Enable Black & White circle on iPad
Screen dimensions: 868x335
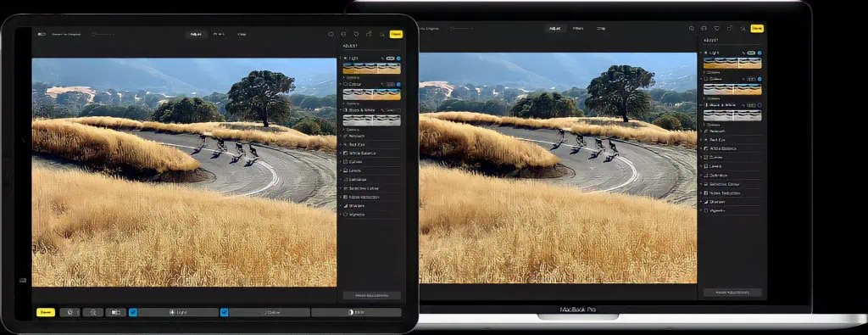point(398,110)
